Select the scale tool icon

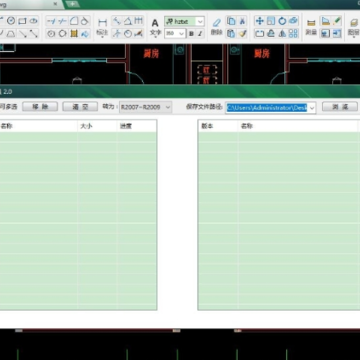(x=271, y=21)
